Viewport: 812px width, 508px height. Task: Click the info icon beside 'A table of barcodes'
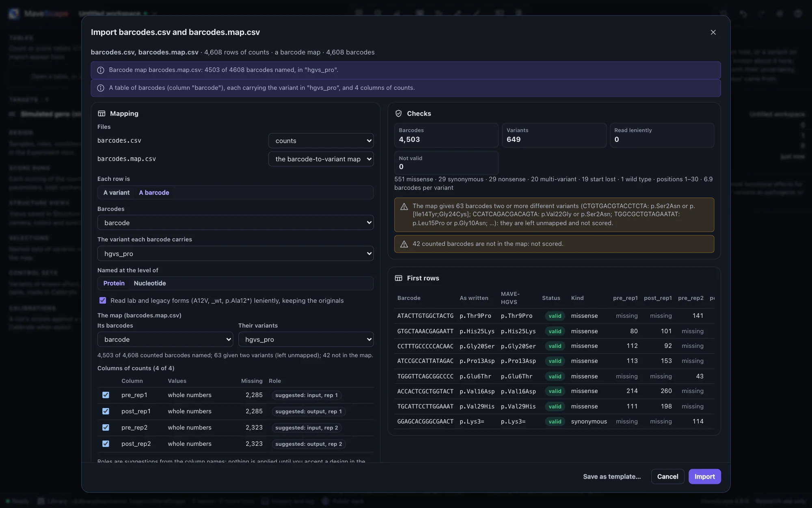click(101, 88)
